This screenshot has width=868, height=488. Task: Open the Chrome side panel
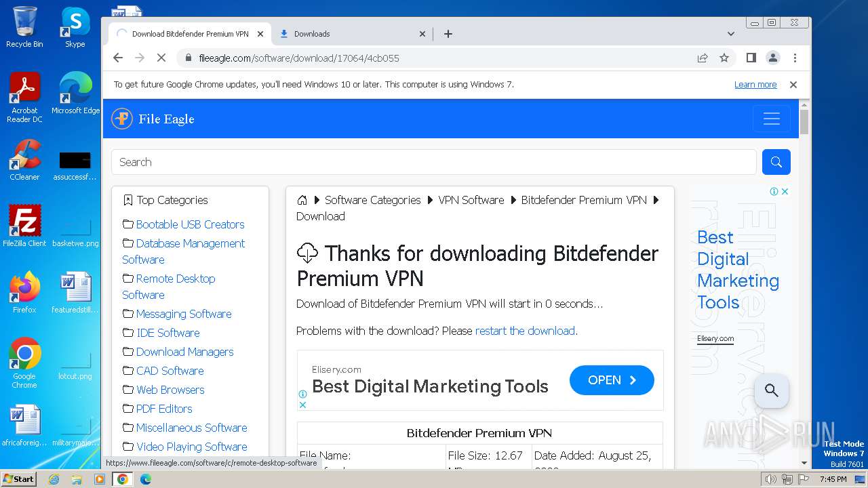pos(751,58)
